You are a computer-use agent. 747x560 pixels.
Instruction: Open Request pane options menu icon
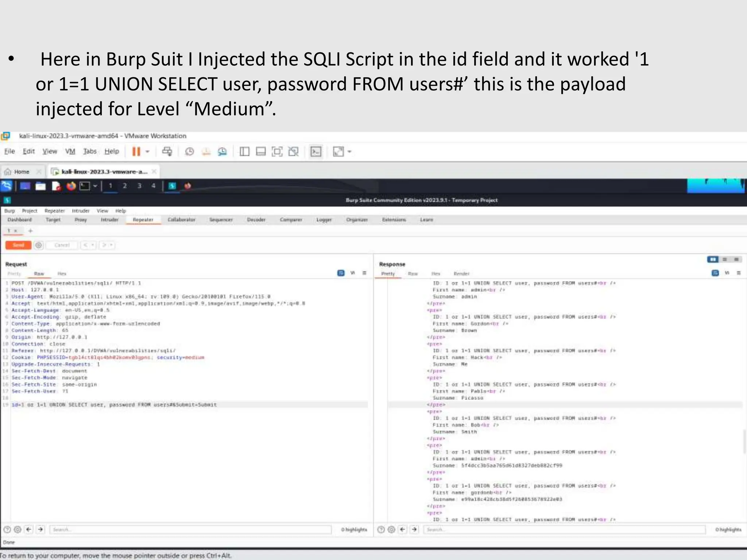pos(364,273)
